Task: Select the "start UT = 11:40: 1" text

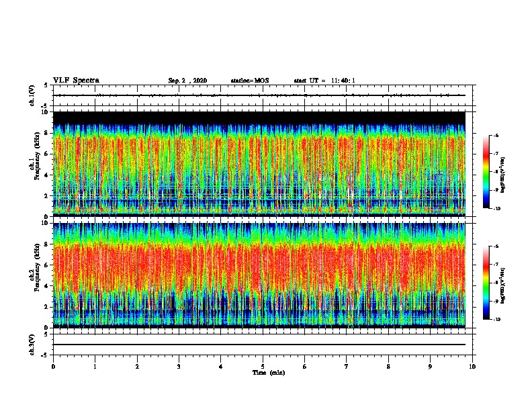Action: pos(324,81)
